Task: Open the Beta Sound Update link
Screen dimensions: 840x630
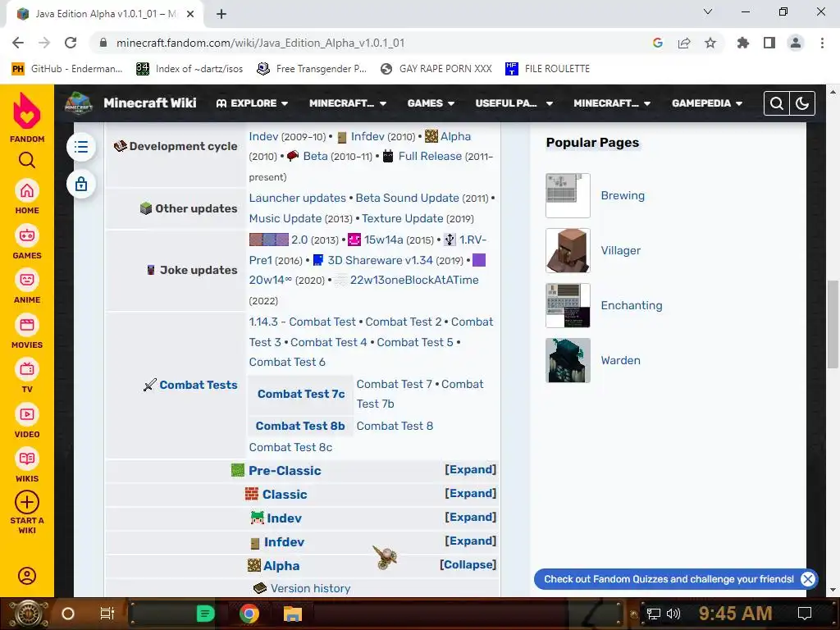Action: pyautogui.click(x=407, y=199)
